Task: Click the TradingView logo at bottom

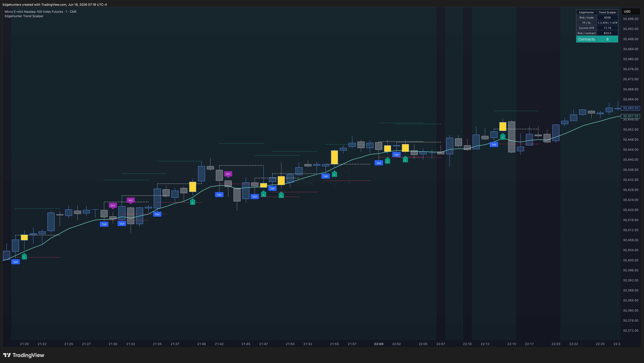Action: (x=24, y=355)
